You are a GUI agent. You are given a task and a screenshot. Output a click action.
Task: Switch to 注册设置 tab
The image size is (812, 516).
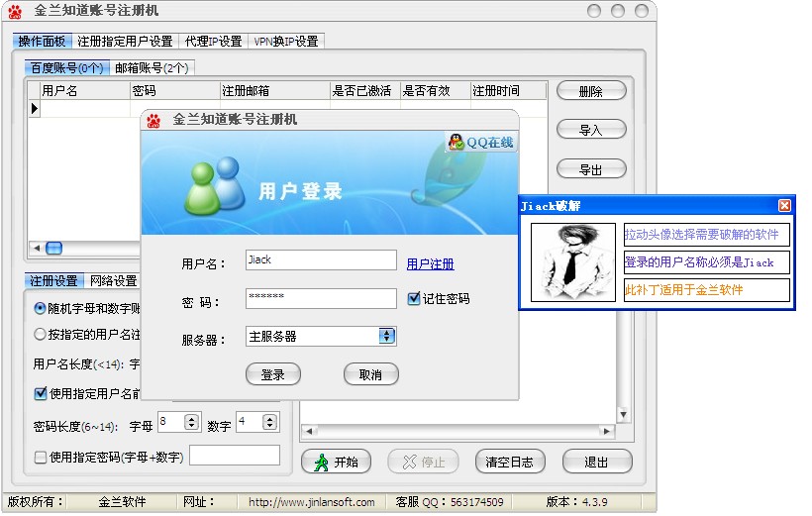pyautogui.click(x=53, y=281)
